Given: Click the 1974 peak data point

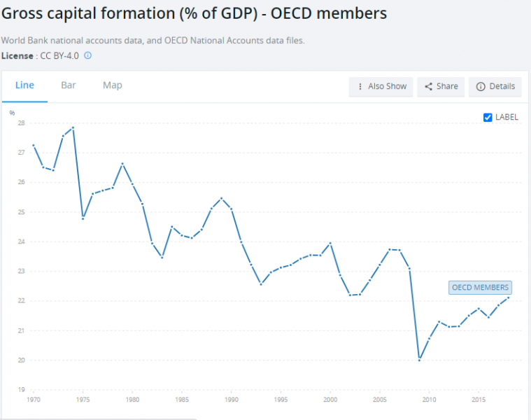Looking at the screenshot, I should pos(73,127).
